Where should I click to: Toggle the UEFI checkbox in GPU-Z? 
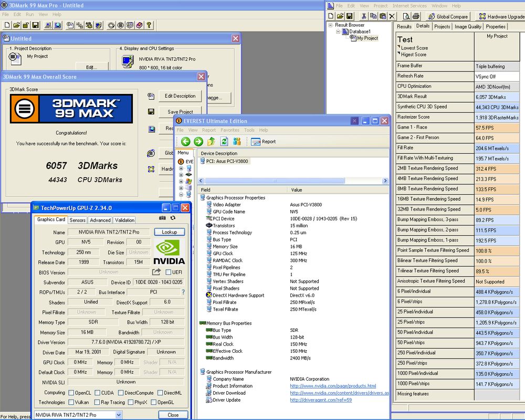pyautogui.click(x=168, y=272)
